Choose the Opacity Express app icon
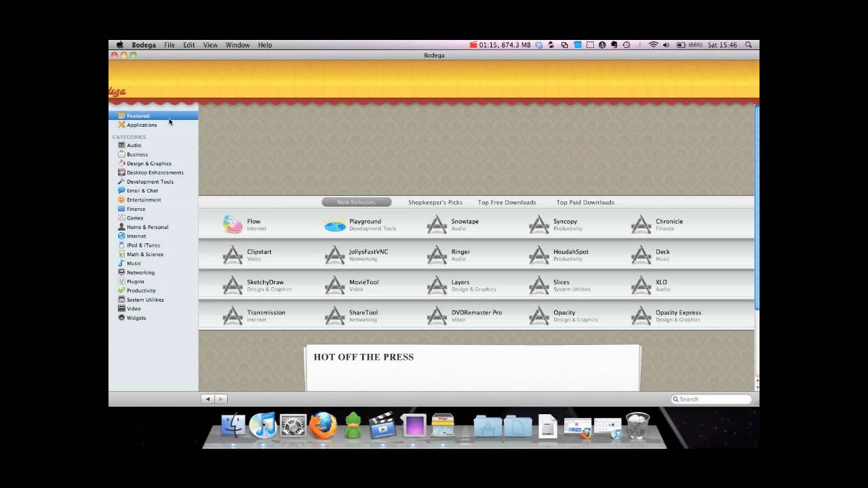Screen dimensions: 868x488 click(642, 316)
